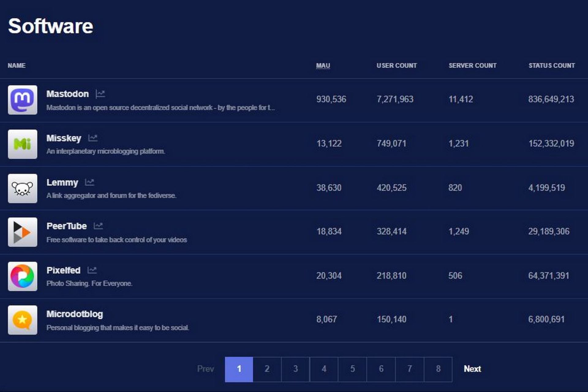Viewport: 588px width, 392px height.
Task: Open the Mastodon software name link
Action: tap(68, 94)
